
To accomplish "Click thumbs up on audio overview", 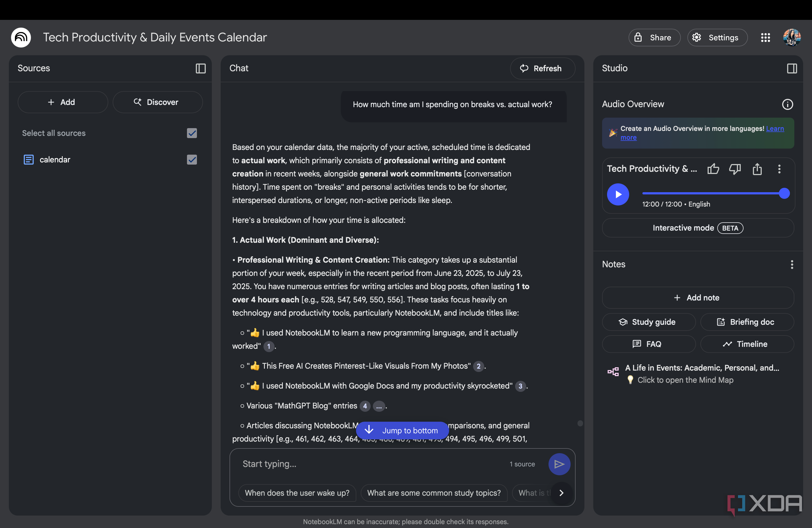I will pyautogui.click(x=713, y=169).
